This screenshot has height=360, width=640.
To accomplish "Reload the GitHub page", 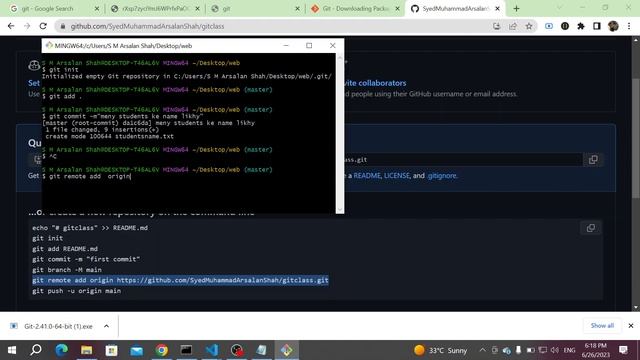I will tap(43, 26).
